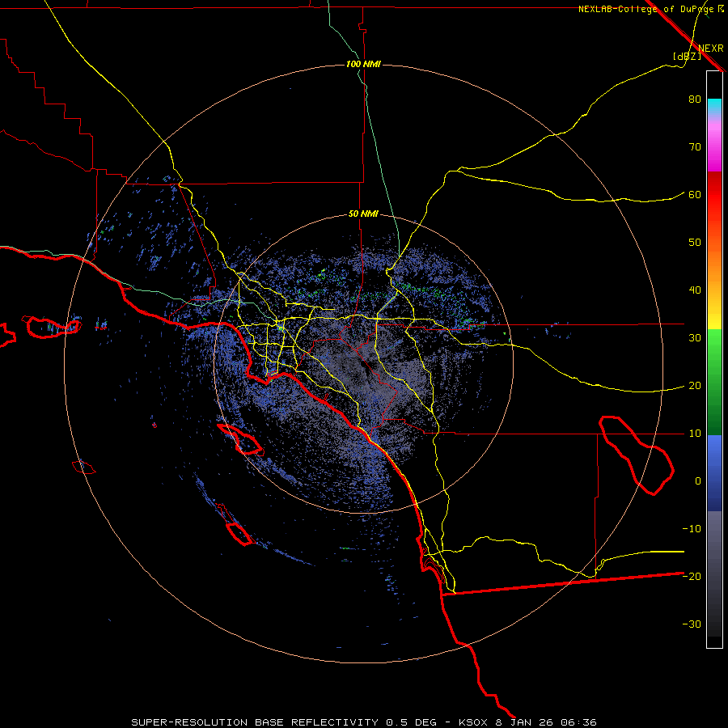Click the cyan top band of the color scale

point(714,107)
